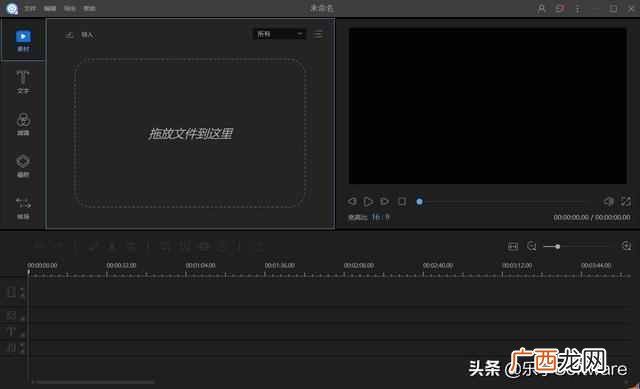Fit timeline to window icon
Screen dimensions: 640x389
tap(513, 246)
